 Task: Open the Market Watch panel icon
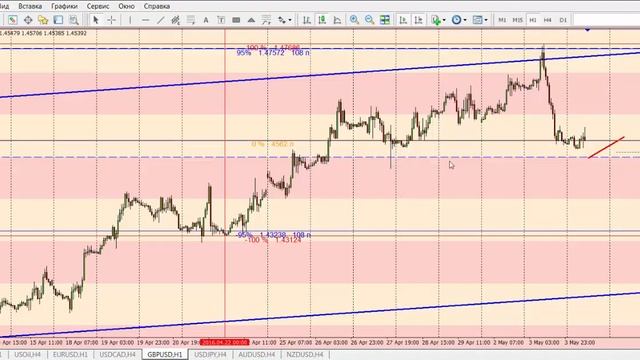pyautogui.click(x=12, y=20)
